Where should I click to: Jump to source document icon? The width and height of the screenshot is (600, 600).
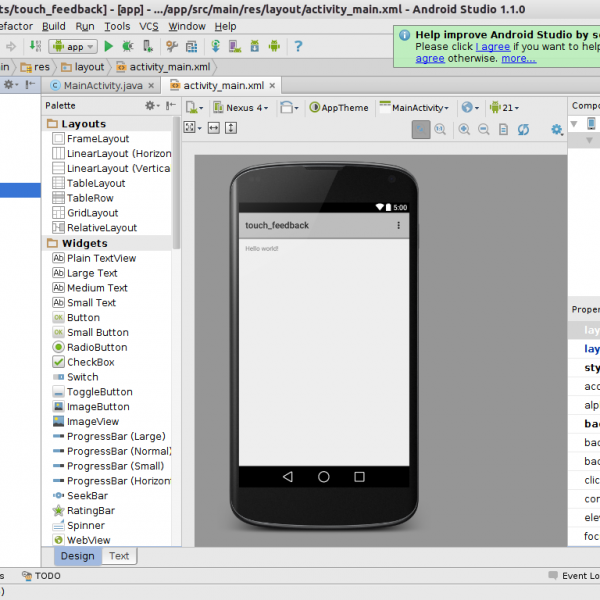[504, 129]
